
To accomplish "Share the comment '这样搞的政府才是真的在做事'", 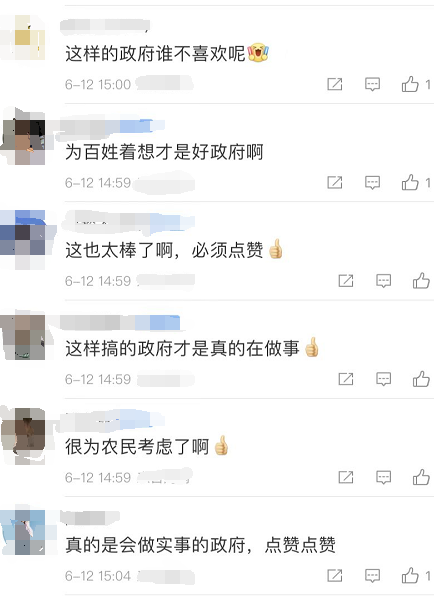I will pyautogui.click(x=346, y=379).
